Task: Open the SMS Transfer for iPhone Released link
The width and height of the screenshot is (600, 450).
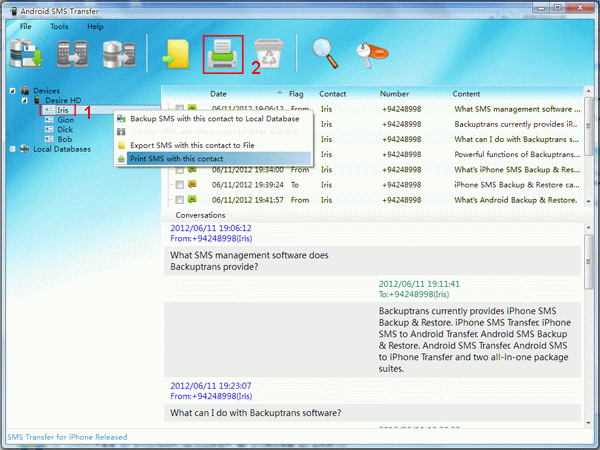Action: (67, 437)
